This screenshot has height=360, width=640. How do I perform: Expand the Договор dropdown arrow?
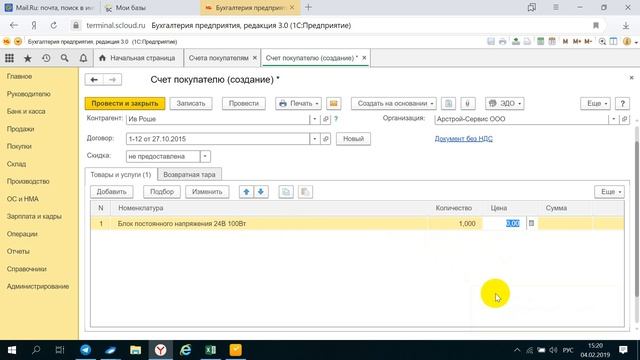[x=315, y=139]
